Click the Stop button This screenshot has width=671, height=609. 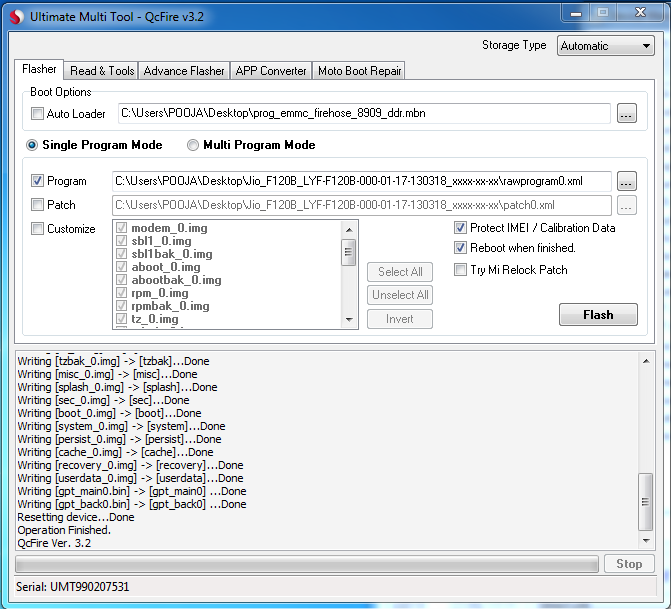coord(629,564)
